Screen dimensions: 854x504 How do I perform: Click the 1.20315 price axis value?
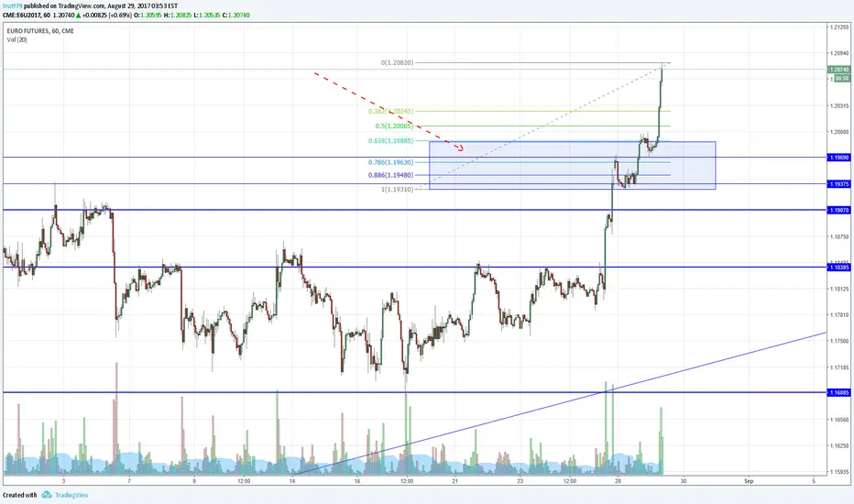point(839,105)
